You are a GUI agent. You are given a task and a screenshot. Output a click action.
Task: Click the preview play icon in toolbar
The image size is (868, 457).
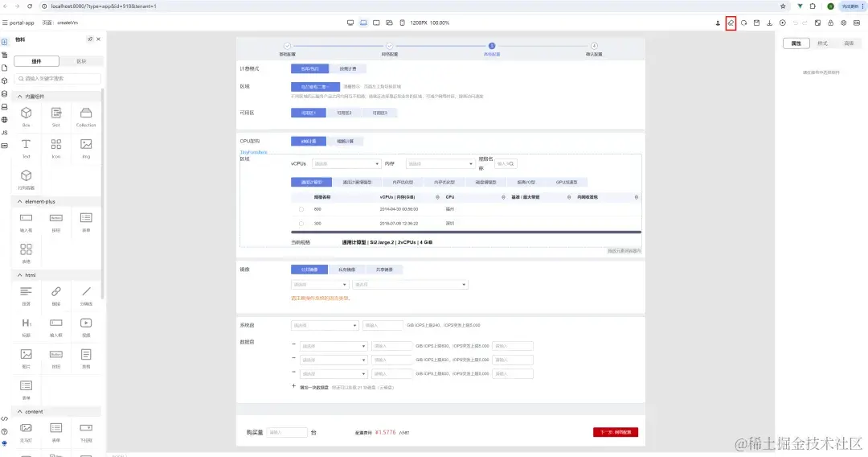click(782, 23)
